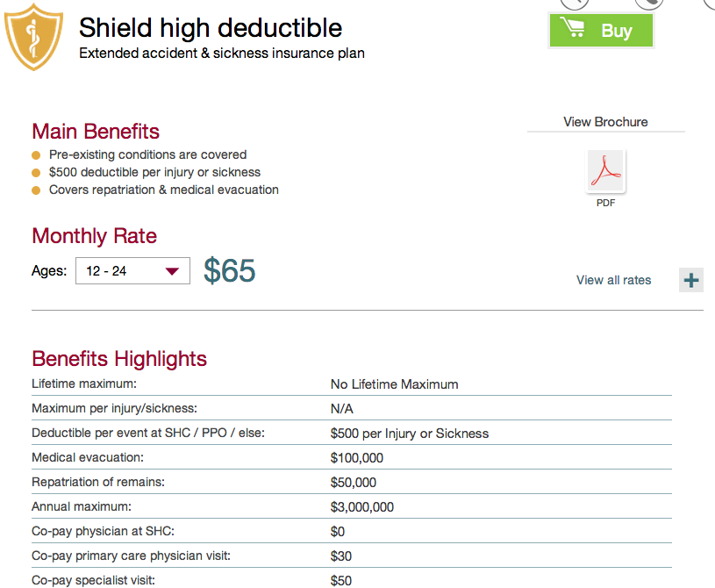Image resolution: width=715 pixels, height=588 pixels.
Task: Click the Buy text on green button
Action: click(x=617, y=31)
